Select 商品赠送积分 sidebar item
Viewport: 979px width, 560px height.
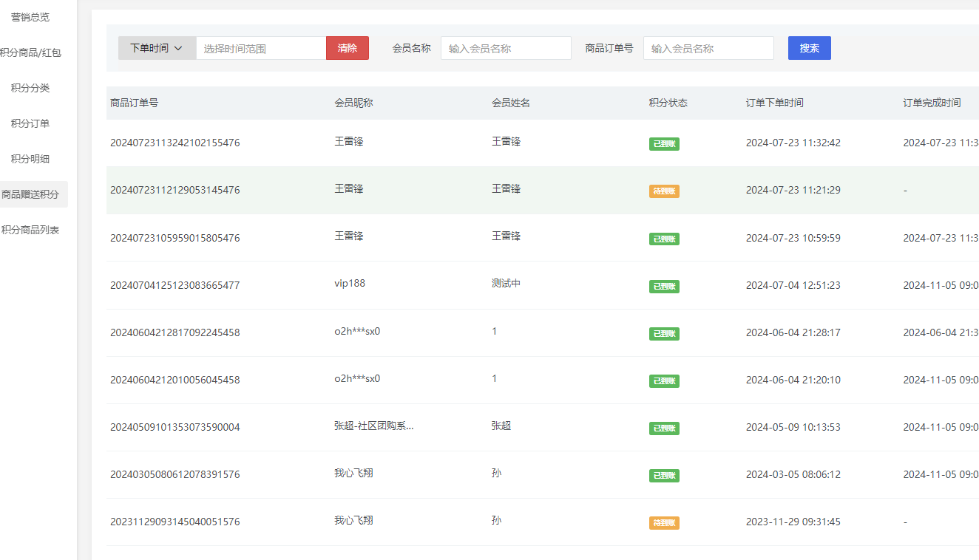(x=30, y=194)
